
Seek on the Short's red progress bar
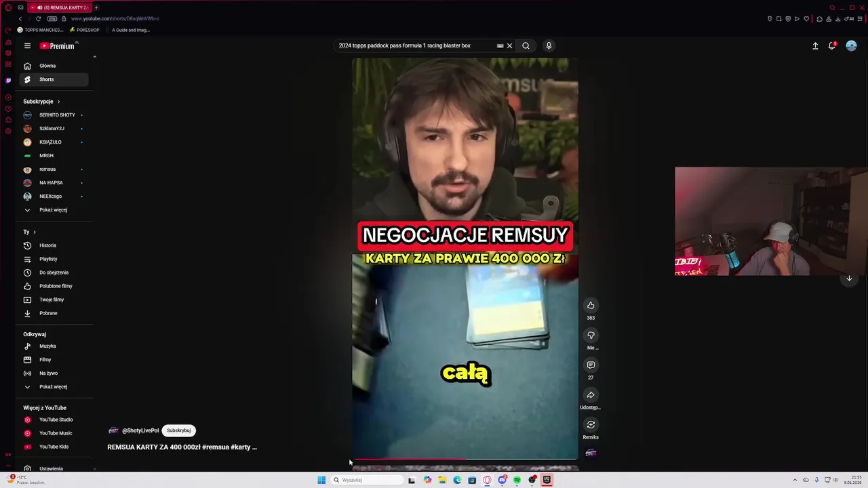coord(465,460)
